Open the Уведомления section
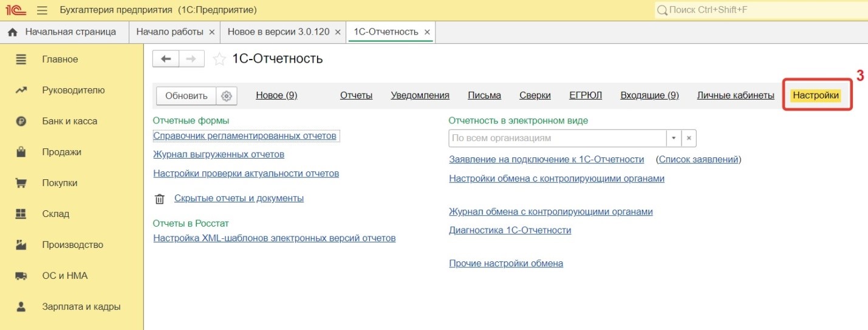This screenshot has height=330, width=868. point(420,95)
